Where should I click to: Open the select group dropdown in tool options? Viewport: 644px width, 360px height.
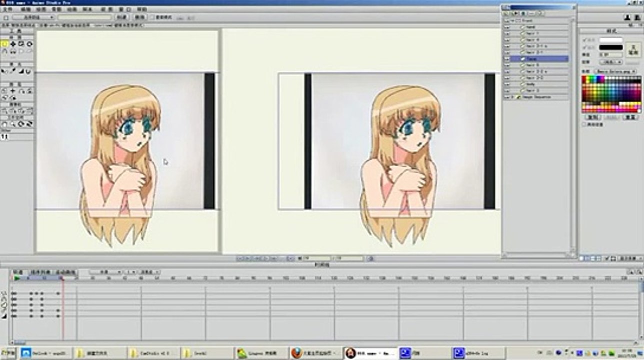coord(33,17)
